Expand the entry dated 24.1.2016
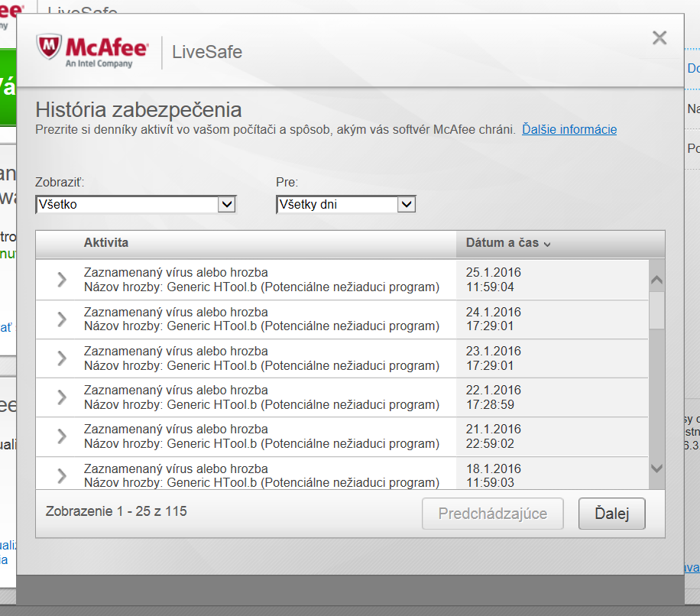Screen dimensions: 700x616 (62, 319)
